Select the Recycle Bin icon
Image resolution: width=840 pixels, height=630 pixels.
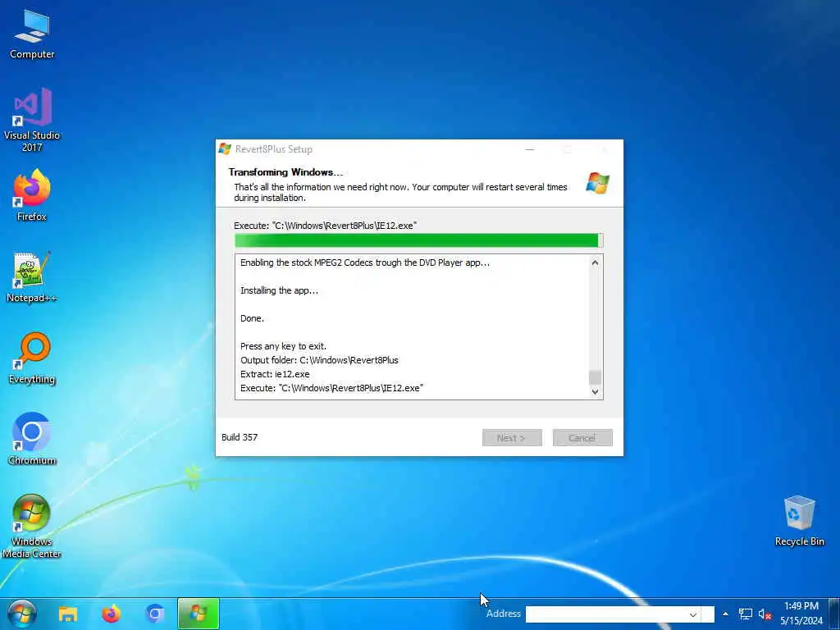coord(799,521)
